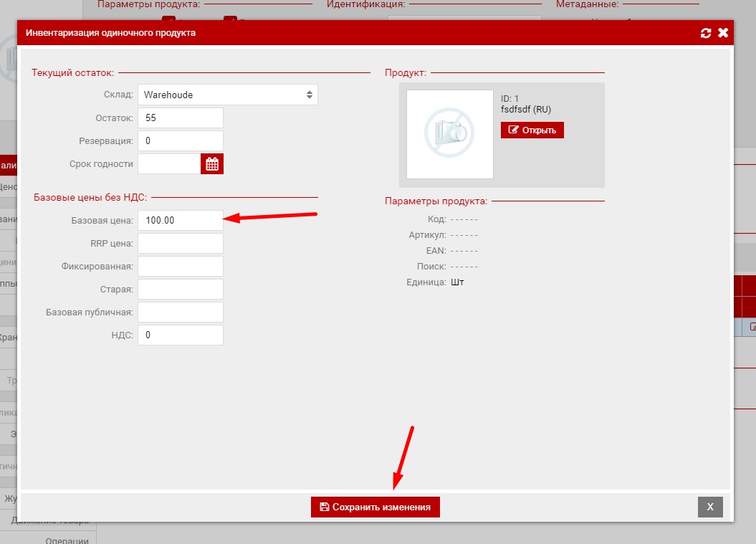756x544 pixels.
Task: Close the dialog with header X icon
Action: [x=723, y=33]
